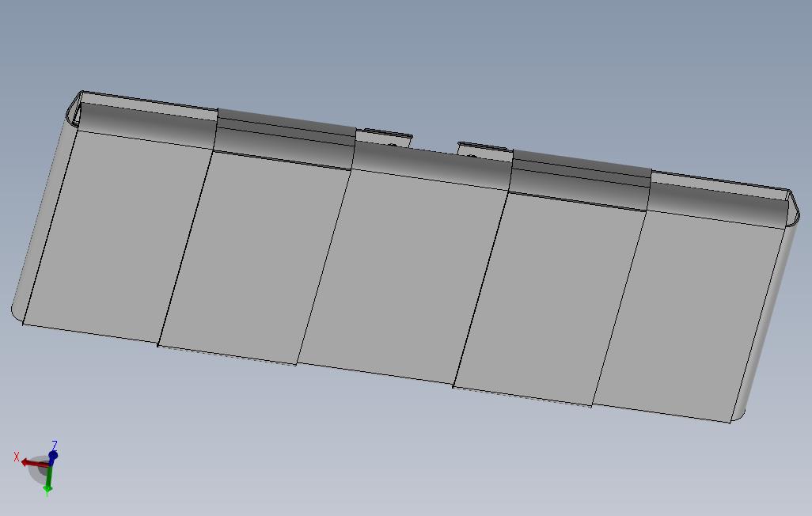Select the leftmost flat panel of the model
This screenshot has height=516, width=812.
click(118, 237)
